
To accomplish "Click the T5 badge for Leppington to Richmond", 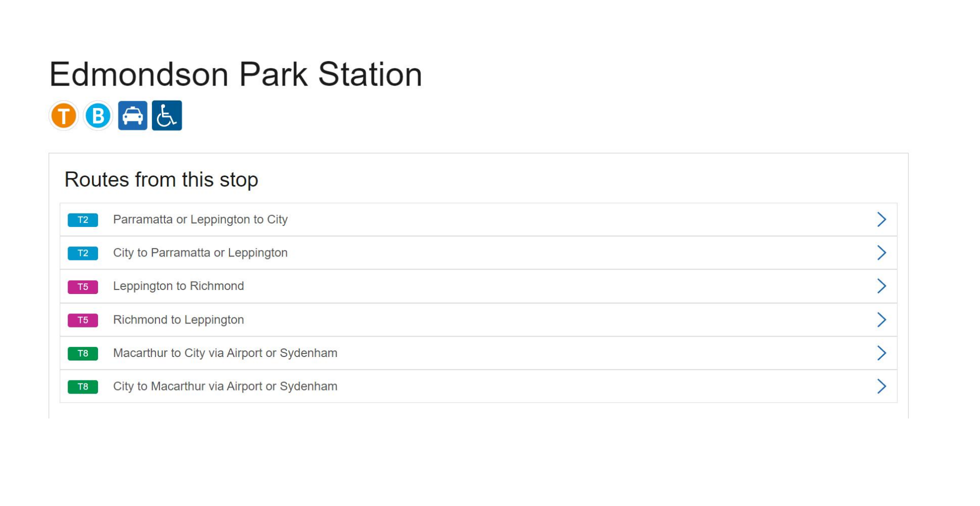I will pos(83,287).
